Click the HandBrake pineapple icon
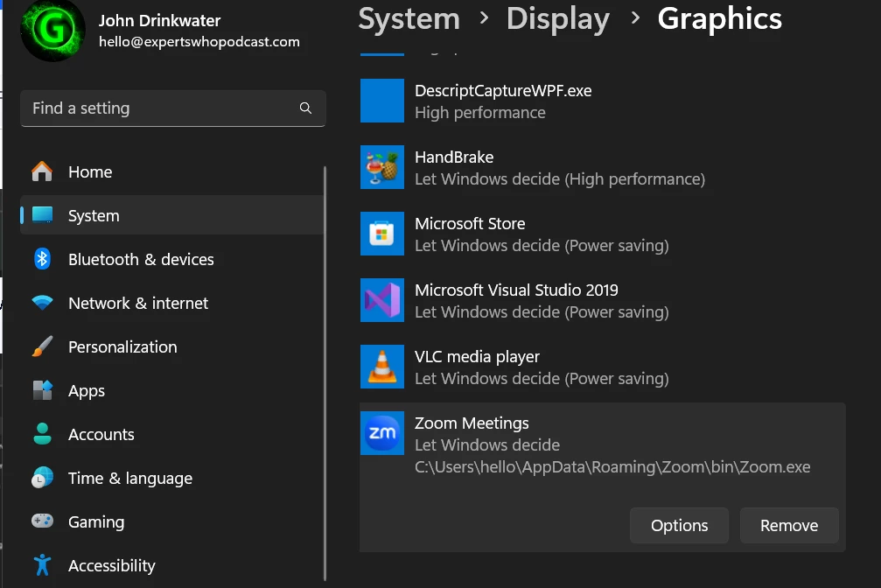Screen dimensions: 881x588 (382, 167)
